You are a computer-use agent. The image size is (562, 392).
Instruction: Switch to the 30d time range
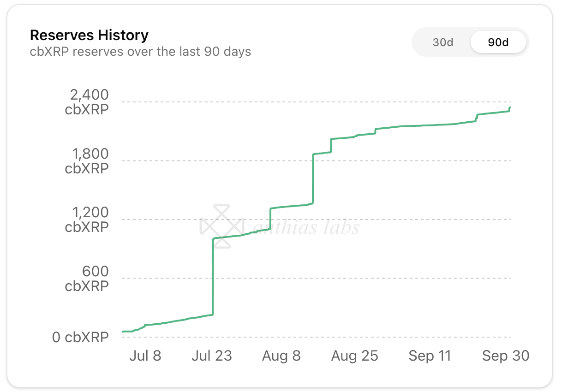(x=443, y=42)
